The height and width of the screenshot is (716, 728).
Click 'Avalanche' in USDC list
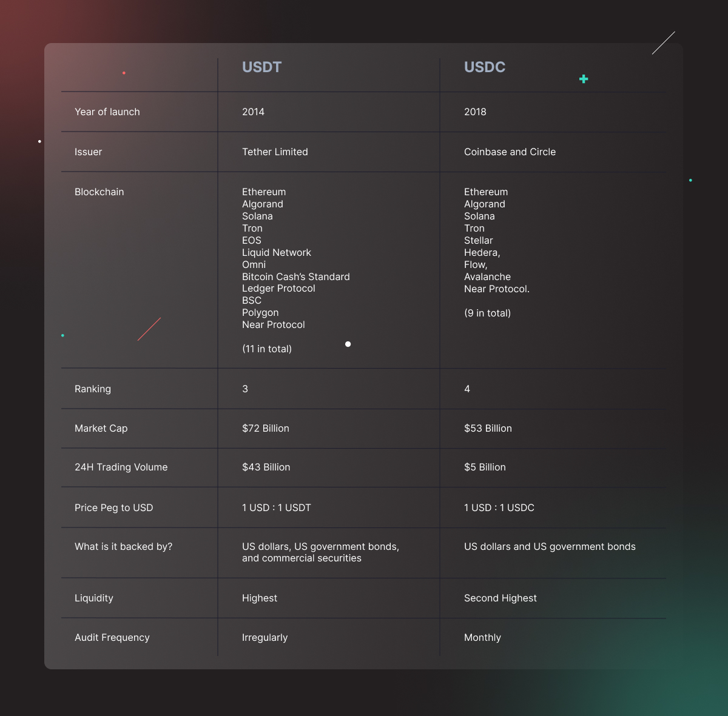point(487,276)
